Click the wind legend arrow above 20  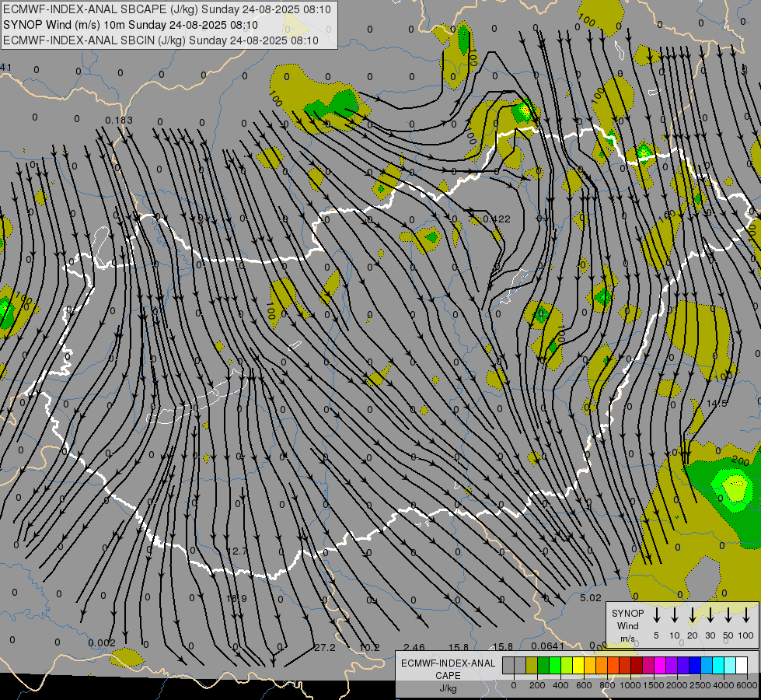click(x=692, y=615)
